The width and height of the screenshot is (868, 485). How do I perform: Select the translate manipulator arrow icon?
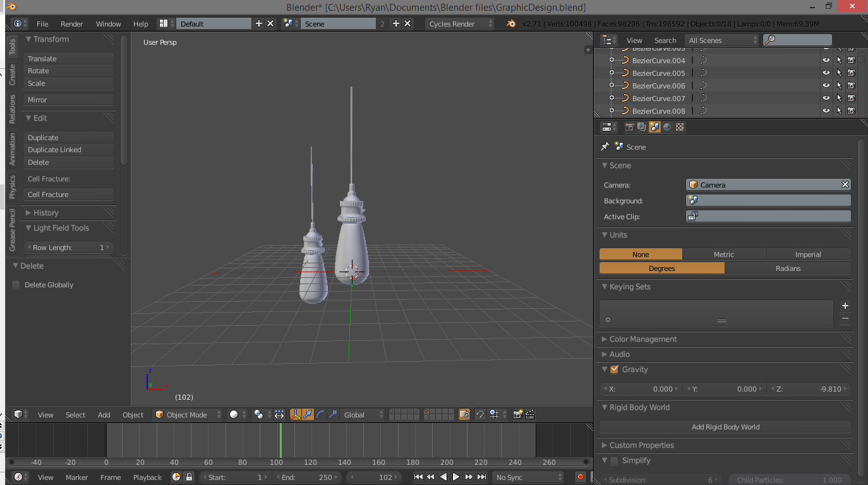[x=308, y=414]
